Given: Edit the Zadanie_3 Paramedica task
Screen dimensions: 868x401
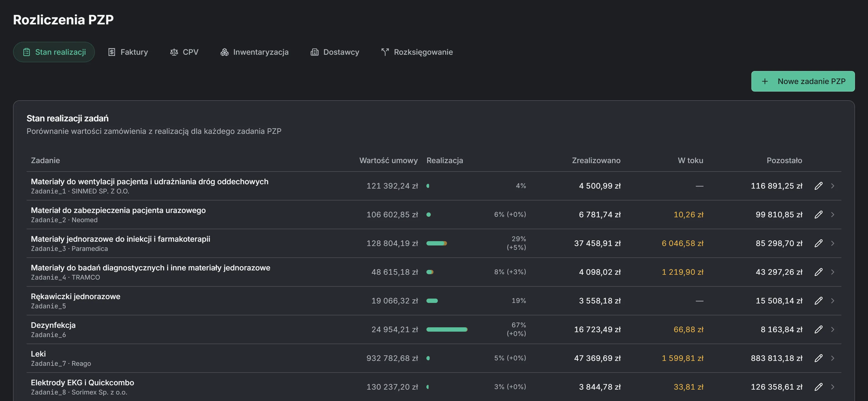Looking at the screenshot, I should point(818,243).
